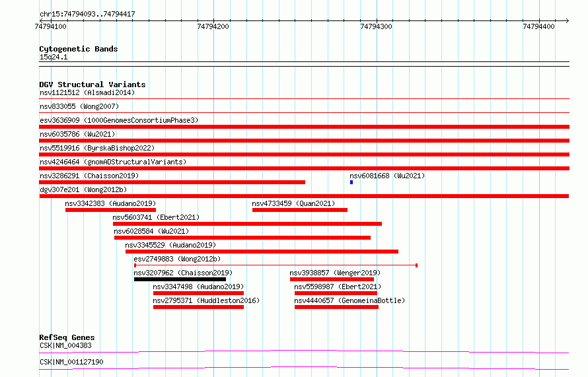
Task: Click the esv2749883 (Wong2012b) text label
Action: click(177, 259)
